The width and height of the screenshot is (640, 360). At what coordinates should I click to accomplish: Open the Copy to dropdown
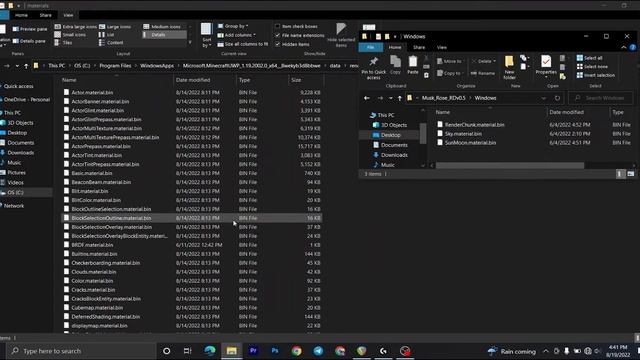(x=449, y=73)
